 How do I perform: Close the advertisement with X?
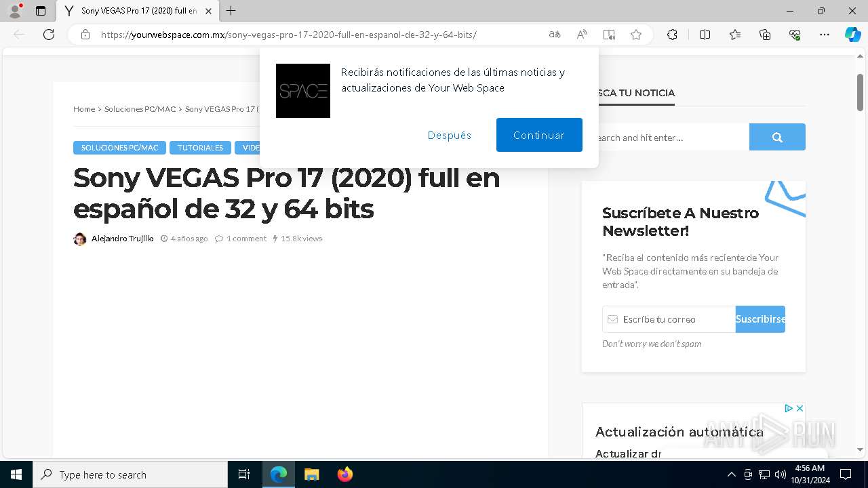click(800, 409)
